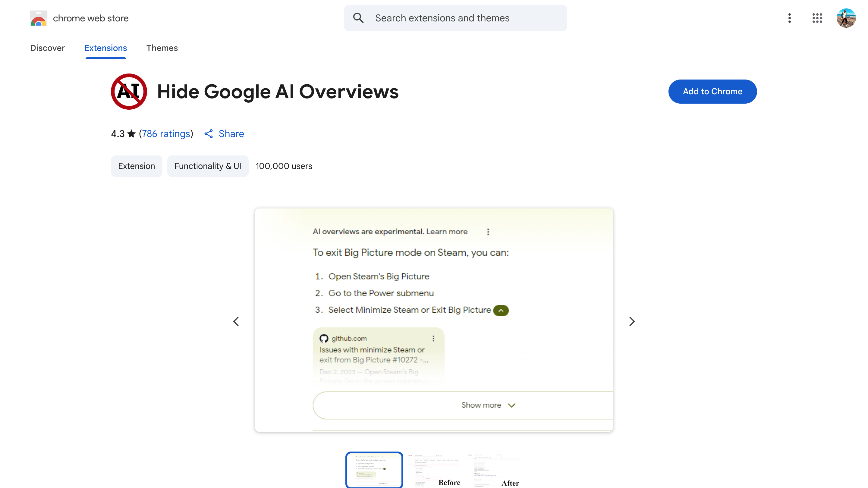Screen dimensions: 868x488
Task: Click the Share link
Action: click(231, 134)
